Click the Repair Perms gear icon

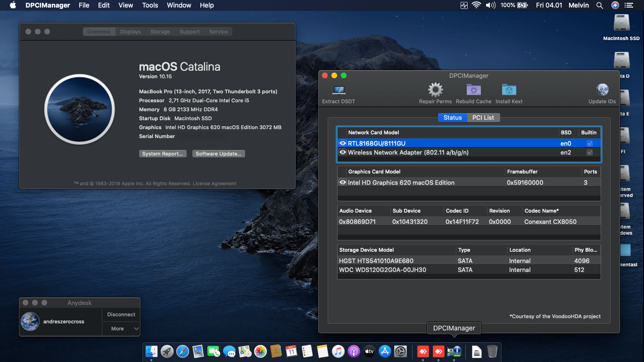[435, 90]
